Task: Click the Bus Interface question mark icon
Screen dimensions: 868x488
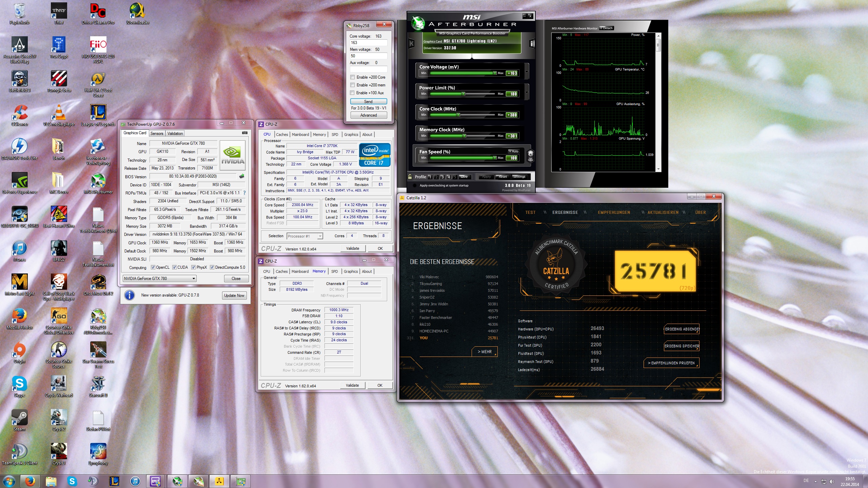Action: (x=244, y=193)
